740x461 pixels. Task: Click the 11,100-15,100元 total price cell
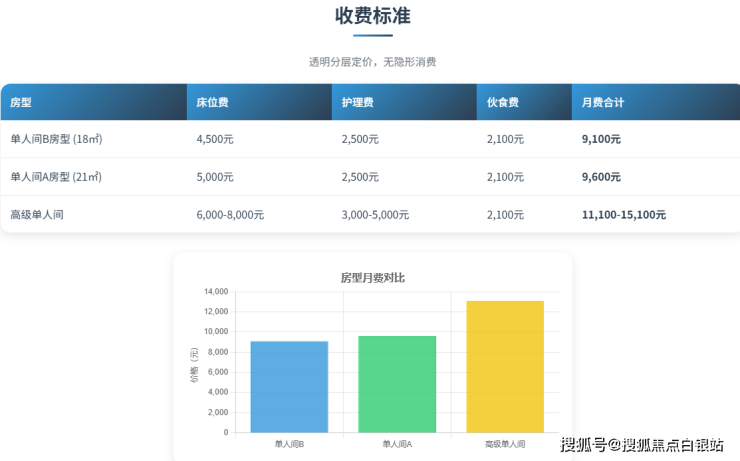(x=623, y=215)
